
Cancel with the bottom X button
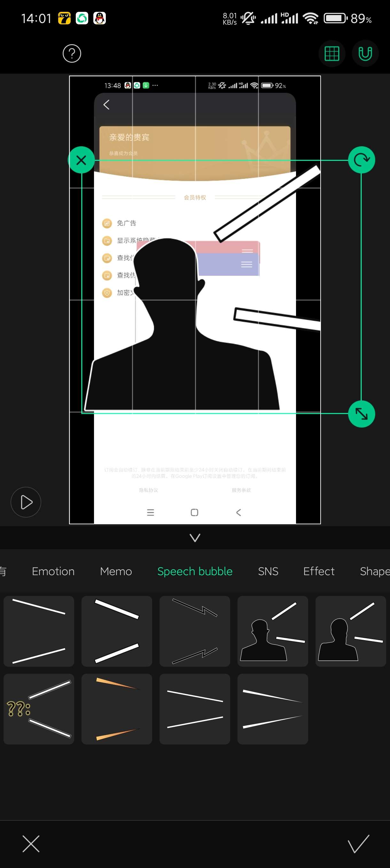coord(31,844)
